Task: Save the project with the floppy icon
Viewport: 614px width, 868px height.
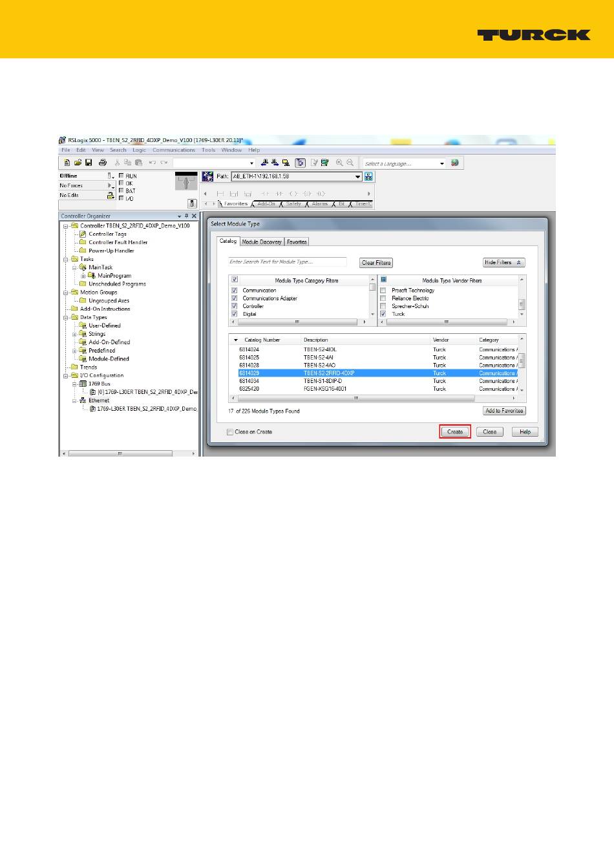Action: point(89,163)
